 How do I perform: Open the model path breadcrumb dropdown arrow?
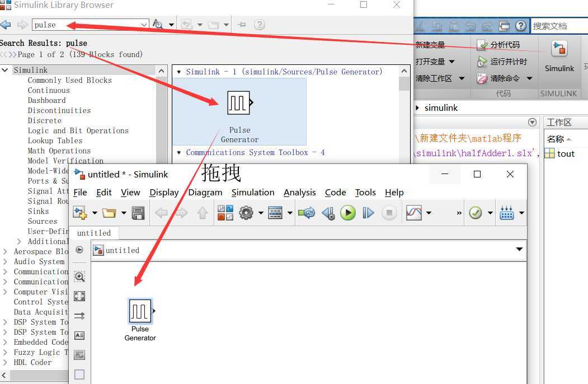[x=519, y=249]
